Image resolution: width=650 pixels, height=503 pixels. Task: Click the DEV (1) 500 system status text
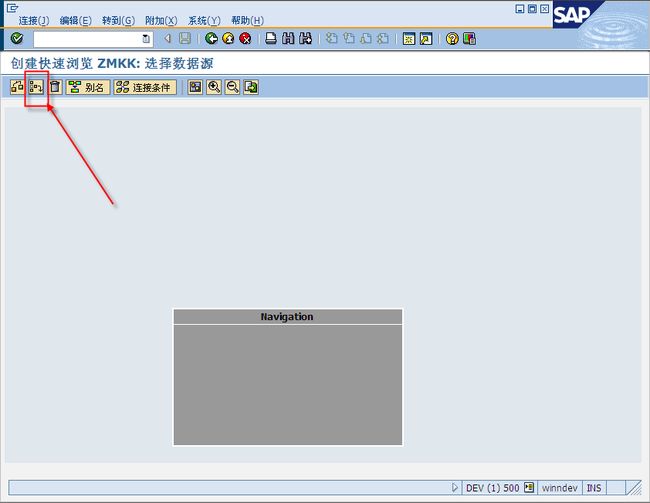[x=492, y=488]
